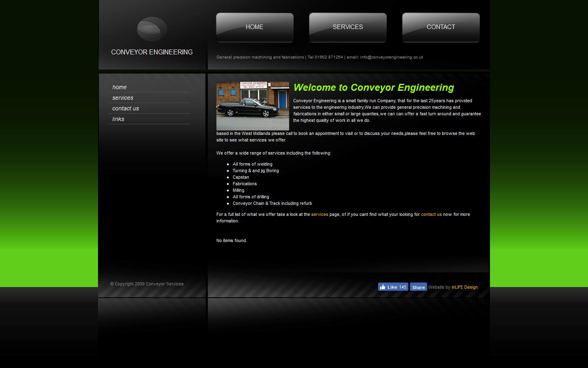Click the 'Like 145' Facebook button
The image size is (588, 368).
coord(393,287)
